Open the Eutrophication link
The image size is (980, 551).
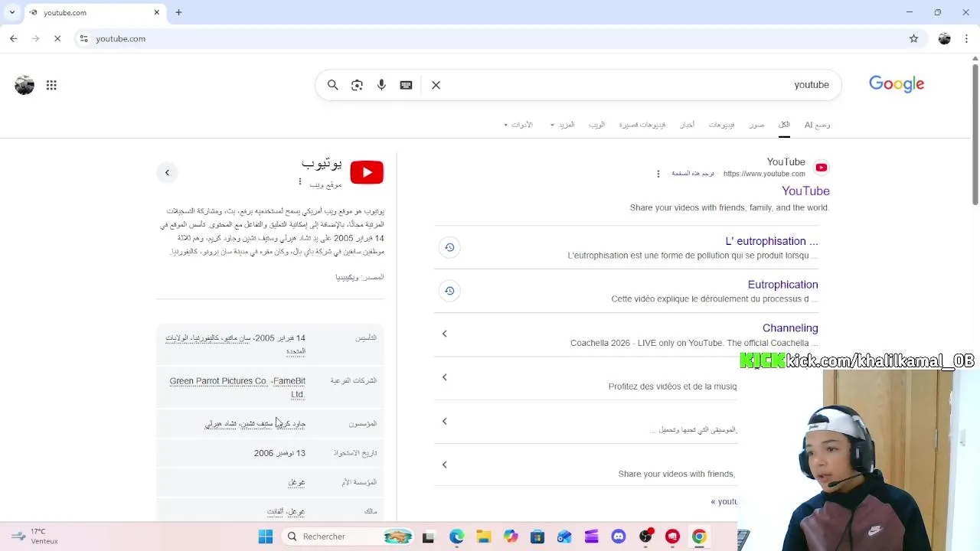(782, 285)
